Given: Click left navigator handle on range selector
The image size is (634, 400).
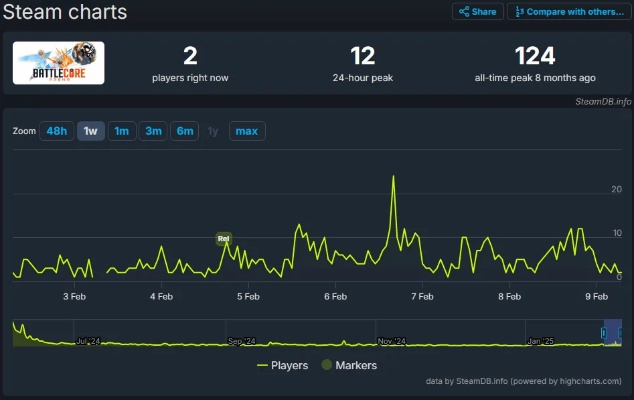Looking at the screenshot, I should coord(604,333).
